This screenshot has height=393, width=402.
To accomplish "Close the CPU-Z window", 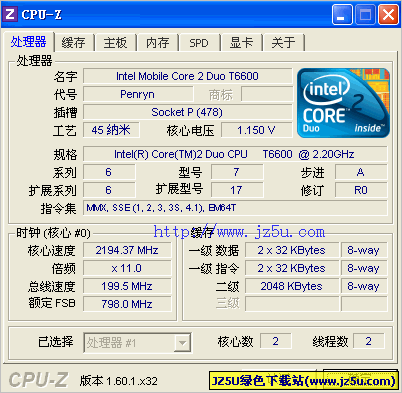I will point(388,15).
